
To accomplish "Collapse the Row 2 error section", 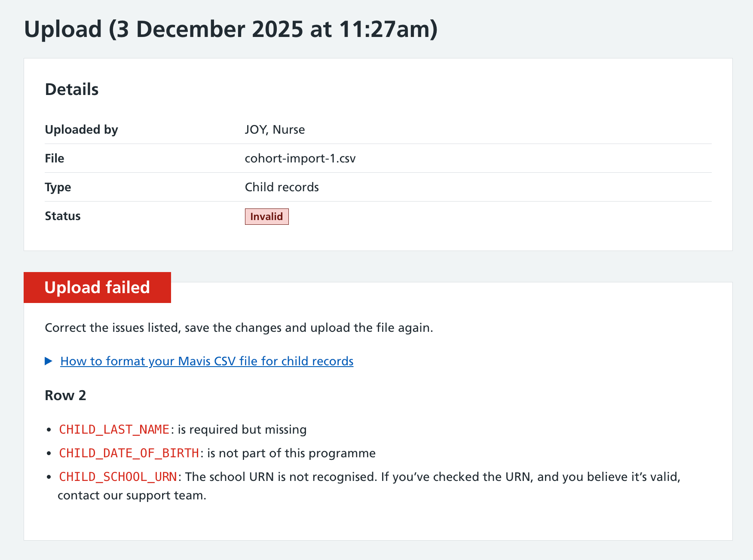I will 65,395.
